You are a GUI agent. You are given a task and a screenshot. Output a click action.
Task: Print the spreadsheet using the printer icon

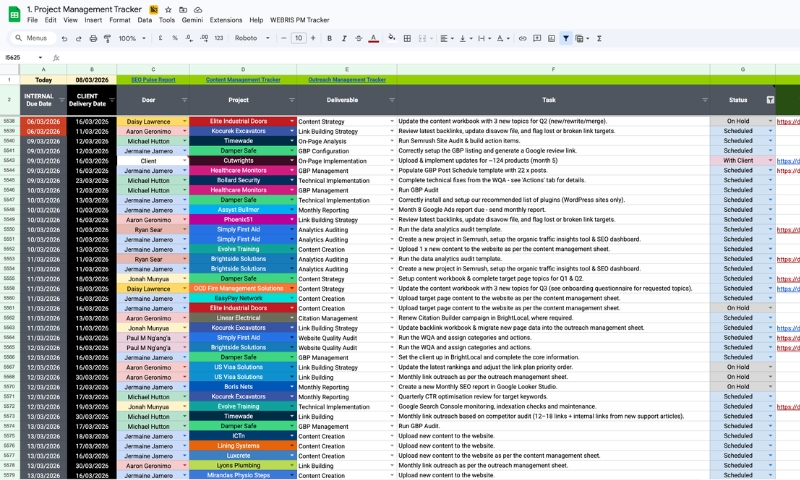coord(93,38)
